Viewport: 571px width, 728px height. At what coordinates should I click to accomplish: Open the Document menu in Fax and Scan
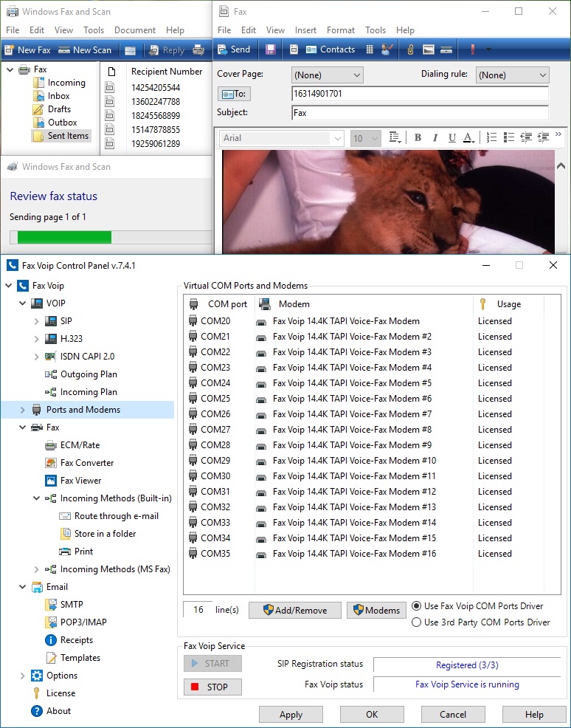pos(135,30)
